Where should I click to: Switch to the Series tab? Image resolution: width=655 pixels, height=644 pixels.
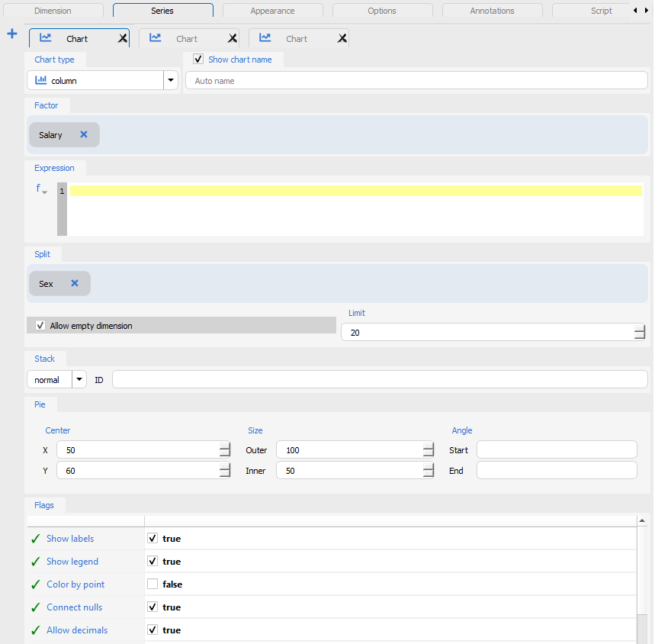click(x=163, y=11)
